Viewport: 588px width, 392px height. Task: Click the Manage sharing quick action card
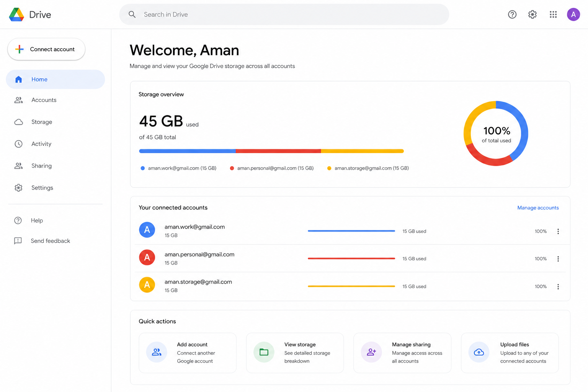(x=402, y=353)
